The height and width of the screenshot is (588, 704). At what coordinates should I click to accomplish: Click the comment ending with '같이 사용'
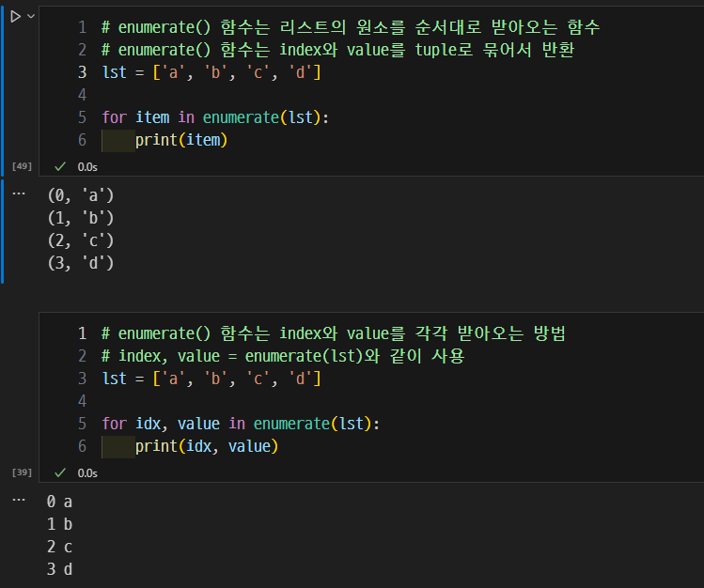283,356
